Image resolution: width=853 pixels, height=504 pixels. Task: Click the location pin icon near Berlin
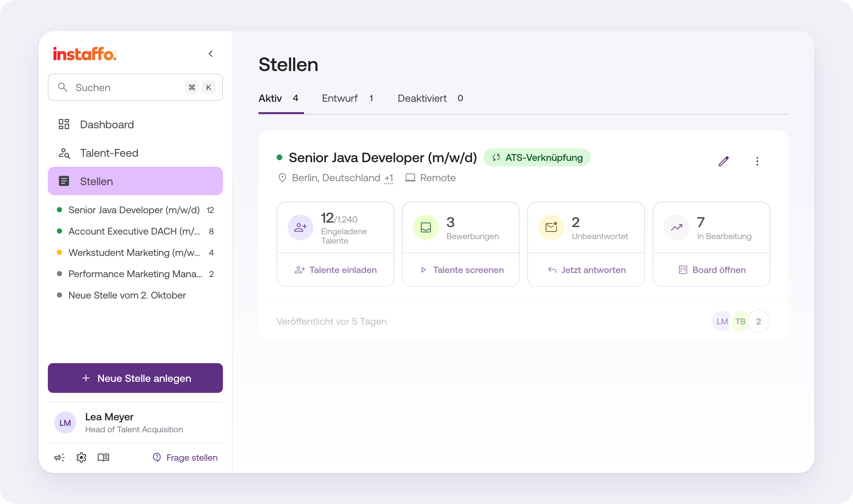point(282,178)
